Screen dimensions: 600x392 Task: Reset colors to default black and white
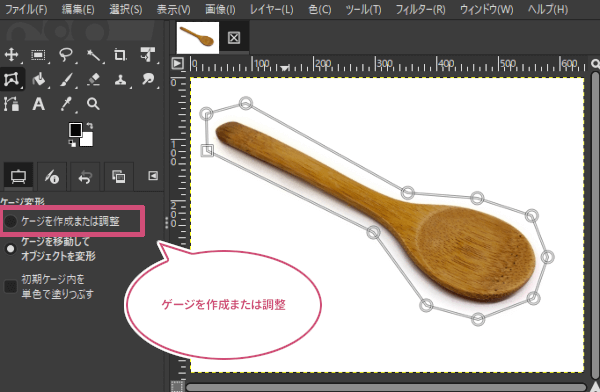click(72, 143)
